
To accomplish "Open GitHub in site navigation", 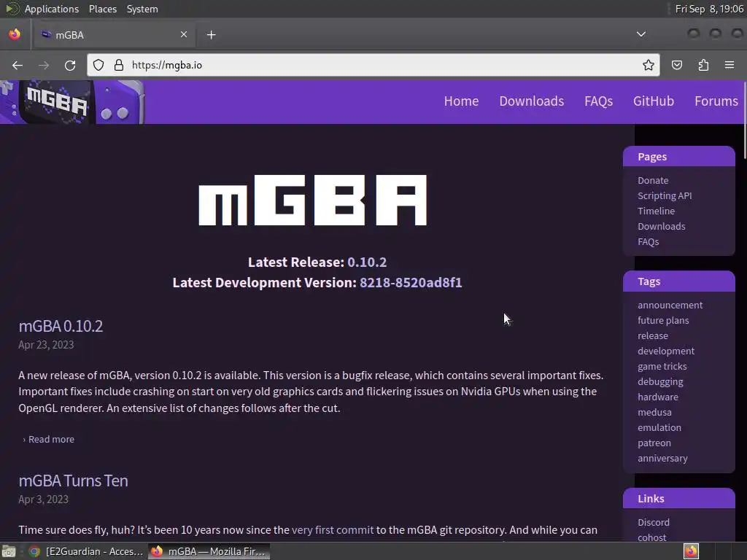I will 653,101.
